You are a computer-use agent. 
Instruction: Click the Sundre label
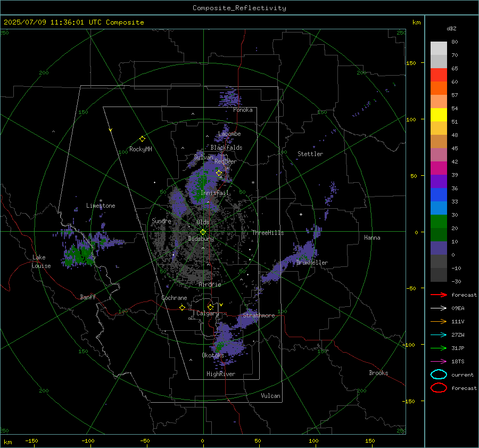161,221
